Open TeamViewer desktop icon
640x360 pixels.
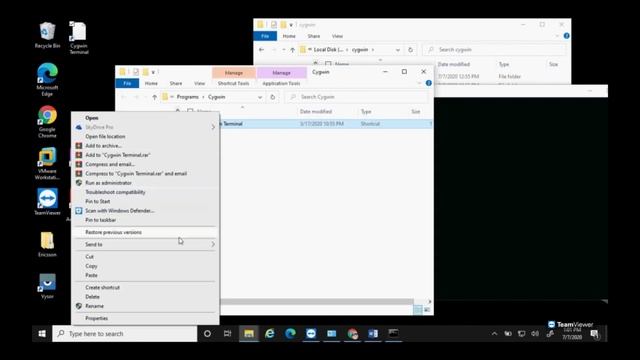(47, 202)
